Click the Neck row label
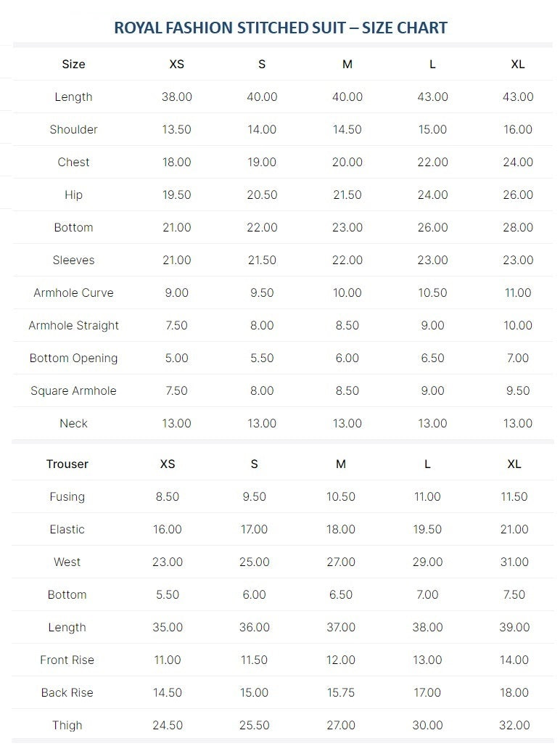The image size is (560, 746). [x=73, y=423]
